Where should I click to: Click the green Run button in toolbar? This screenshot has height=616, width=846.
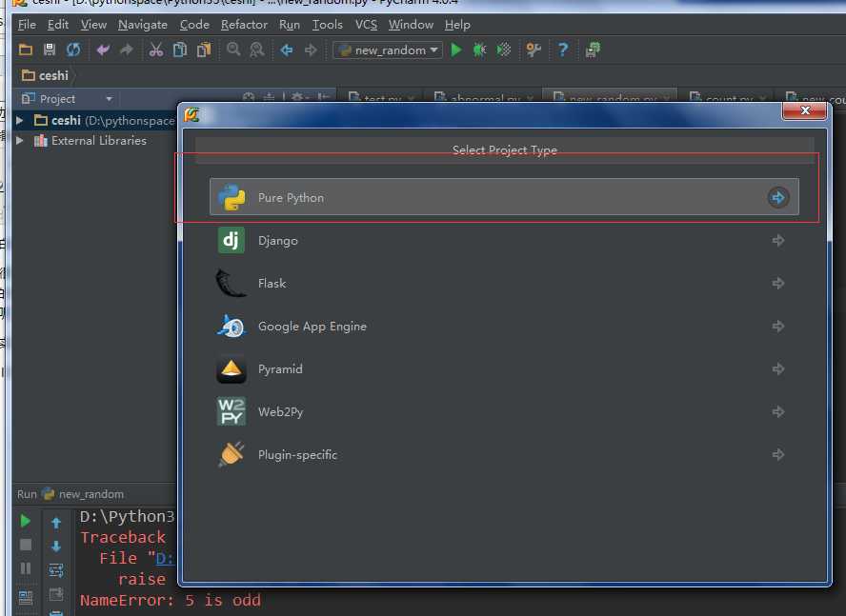[456, 50]
